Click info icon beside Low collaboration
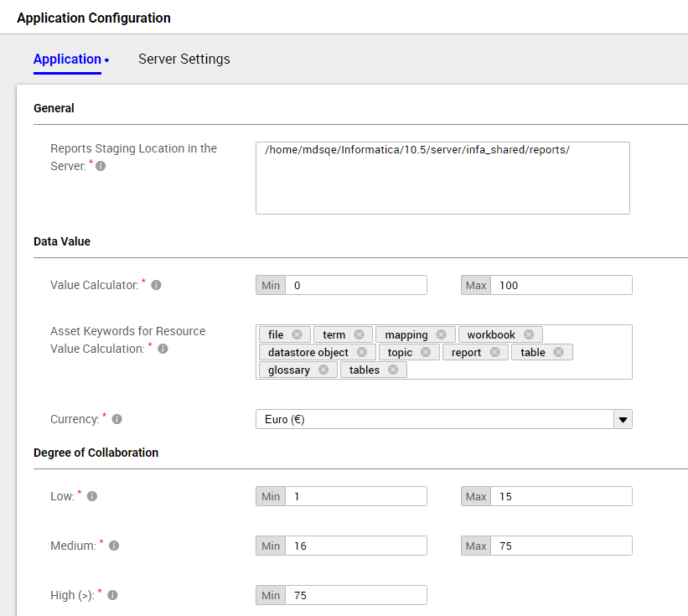The image size is (688, 616). pyautogui.click(x=92, y=496)
